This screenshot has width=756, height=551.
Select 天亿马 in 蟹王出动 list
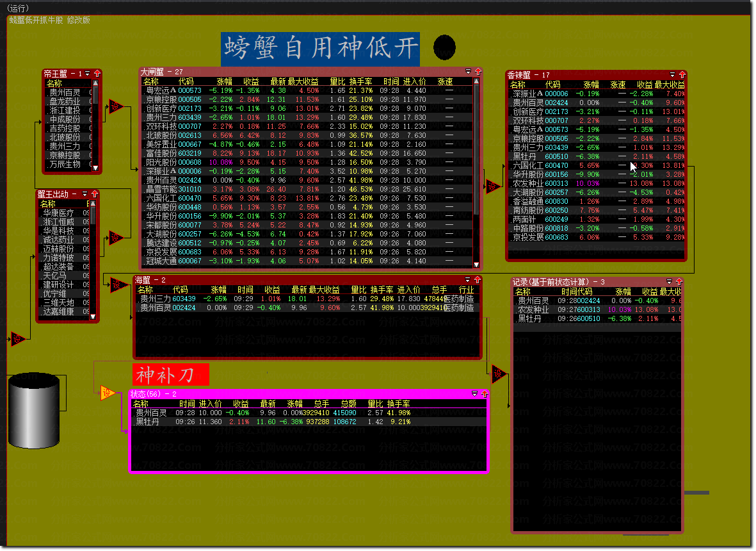click(64, 275)
